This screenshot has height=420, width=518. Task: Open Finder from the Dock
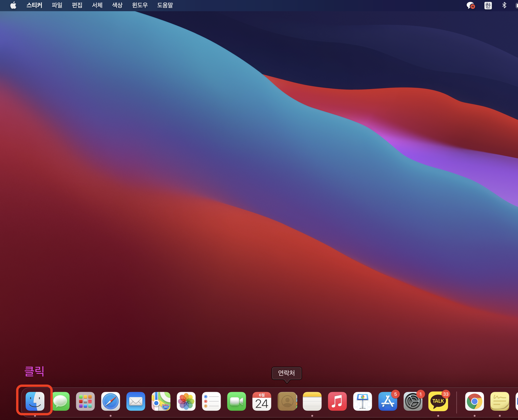35,401
